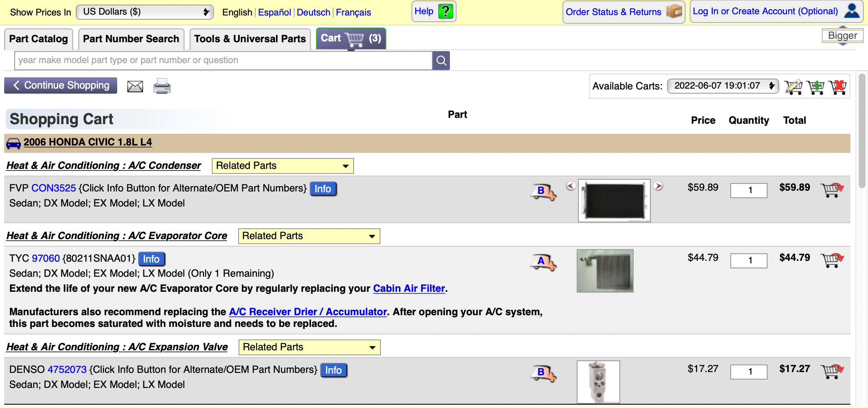Image resolution: width=868 pixels, height=408 pixels.
Task: Select English language text
Action: pos(237,13)
